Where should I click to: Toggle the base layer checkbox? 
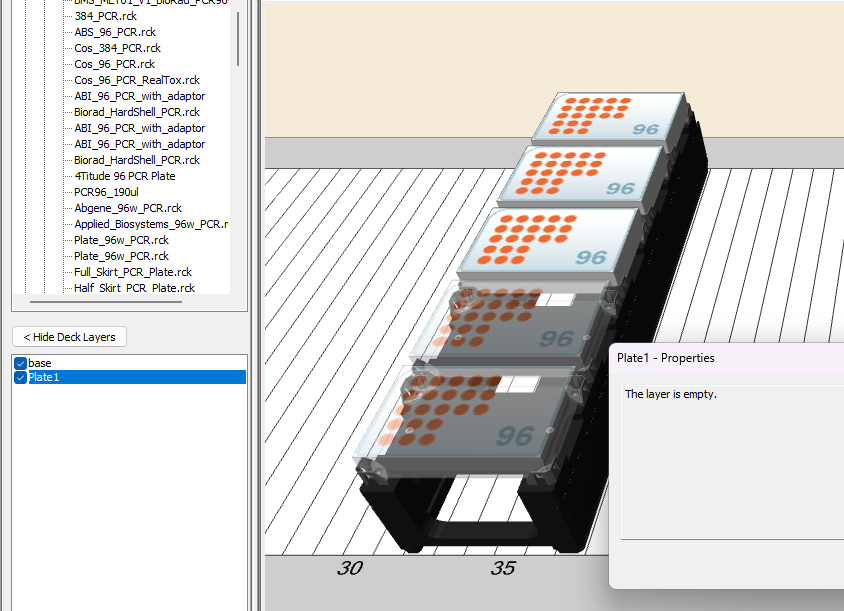point(20,363)
